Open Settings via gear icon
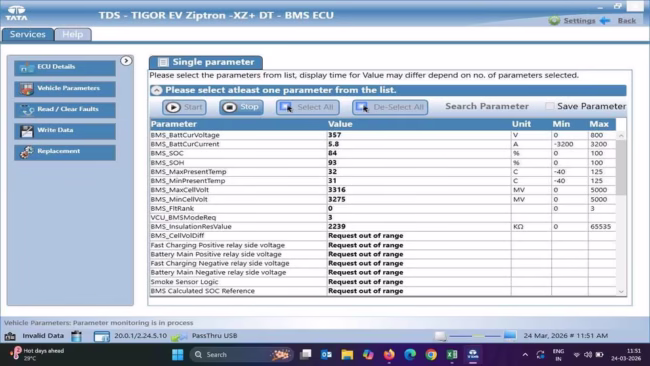This screenshot has height=366, width=650. tap(554, 20)
